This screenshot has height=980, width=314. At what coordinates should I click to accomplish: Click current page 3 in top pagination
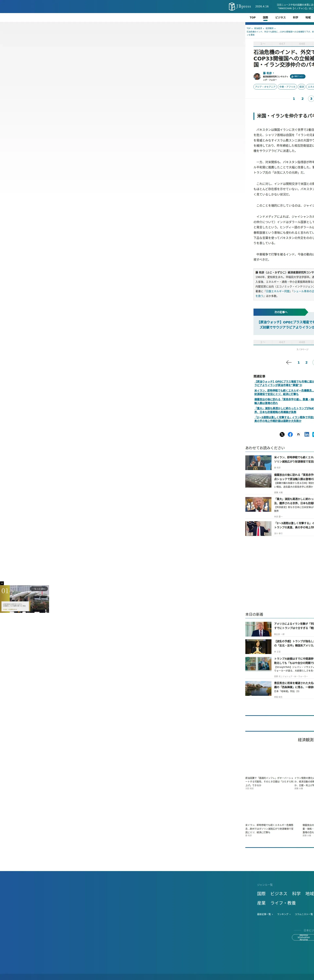[x=311, y=99]
